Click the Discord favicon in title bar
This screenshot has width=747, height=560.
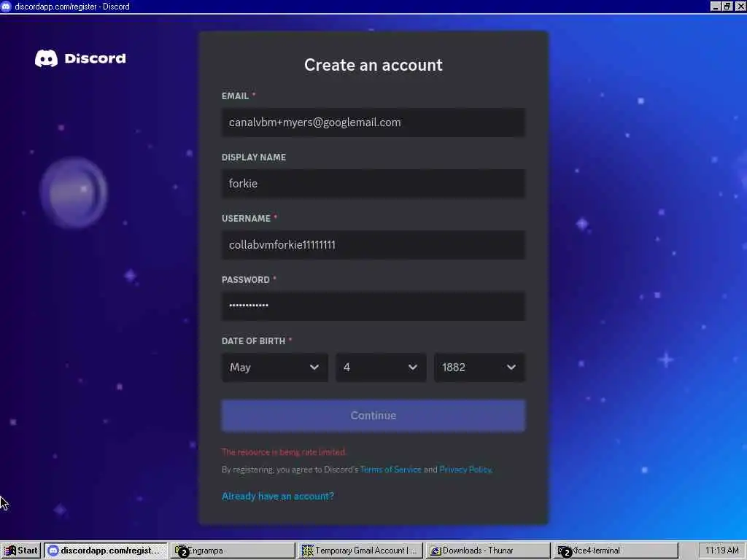[6, 7]
